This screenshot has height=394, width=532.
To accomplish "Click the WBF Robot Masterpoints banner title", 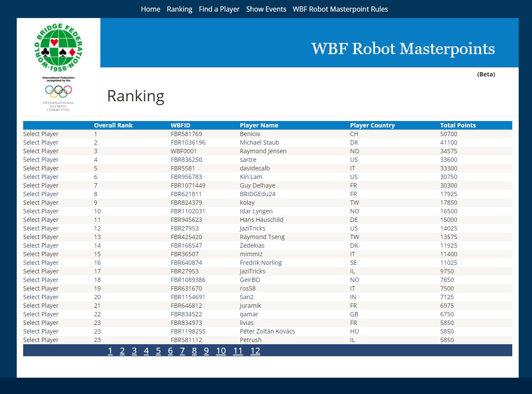I will [403, 48].
